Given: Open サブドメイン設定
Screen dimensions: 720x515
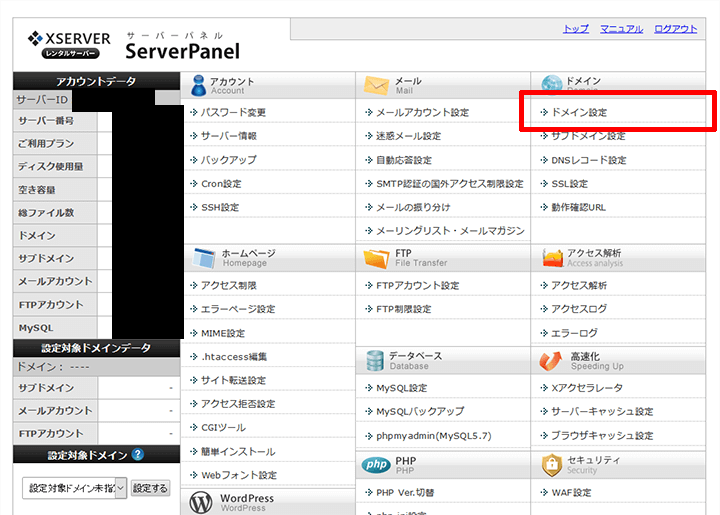Looking at the screenshot, I should click(588, 136).
